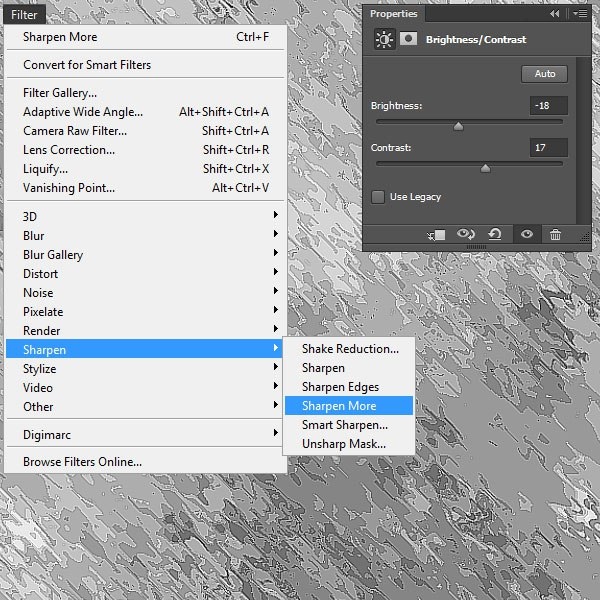Open Smart Sharpen dialog
This screenshot has width=600, height=600.
[349, 425]
